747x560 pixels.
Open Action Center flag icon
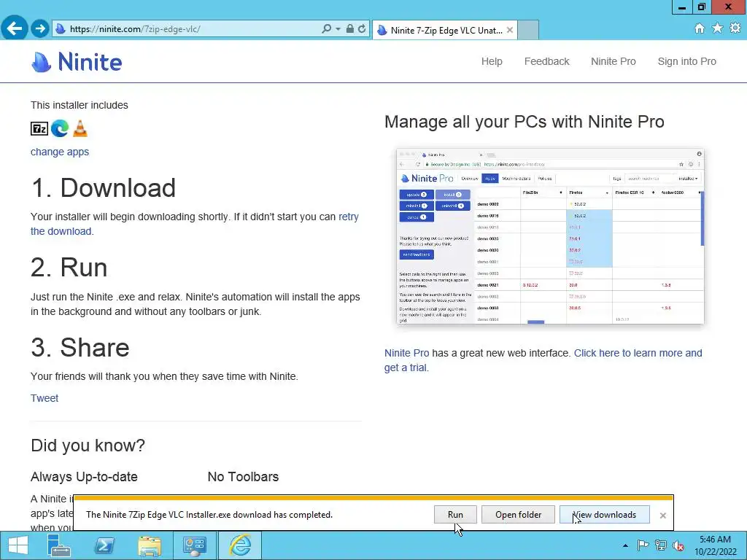point(643,545)
